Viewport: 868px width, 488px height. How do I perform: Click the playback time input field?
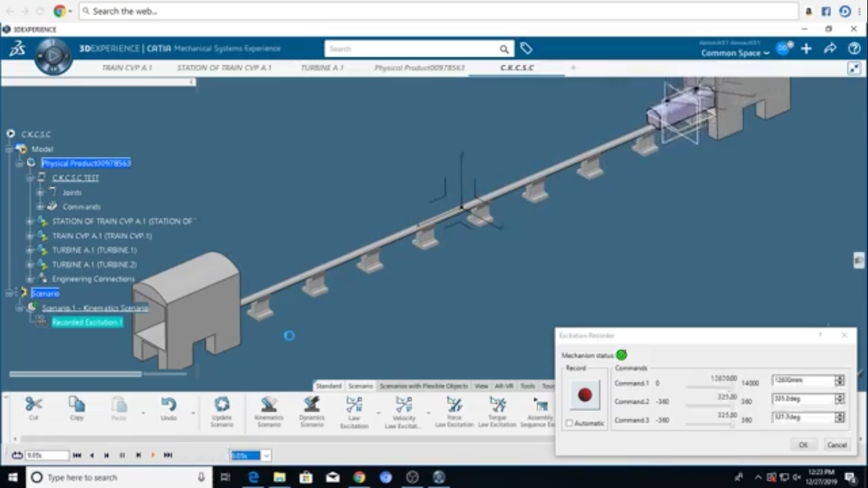pyautogui.click(x=46, y=456)
